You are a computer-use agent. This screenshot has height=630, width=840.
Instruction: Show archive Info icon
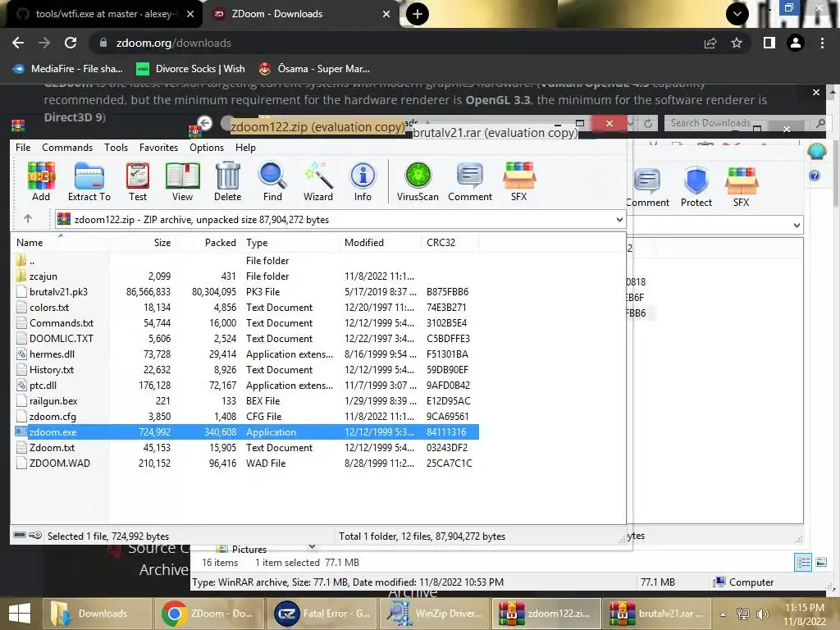tap(363, 181)
